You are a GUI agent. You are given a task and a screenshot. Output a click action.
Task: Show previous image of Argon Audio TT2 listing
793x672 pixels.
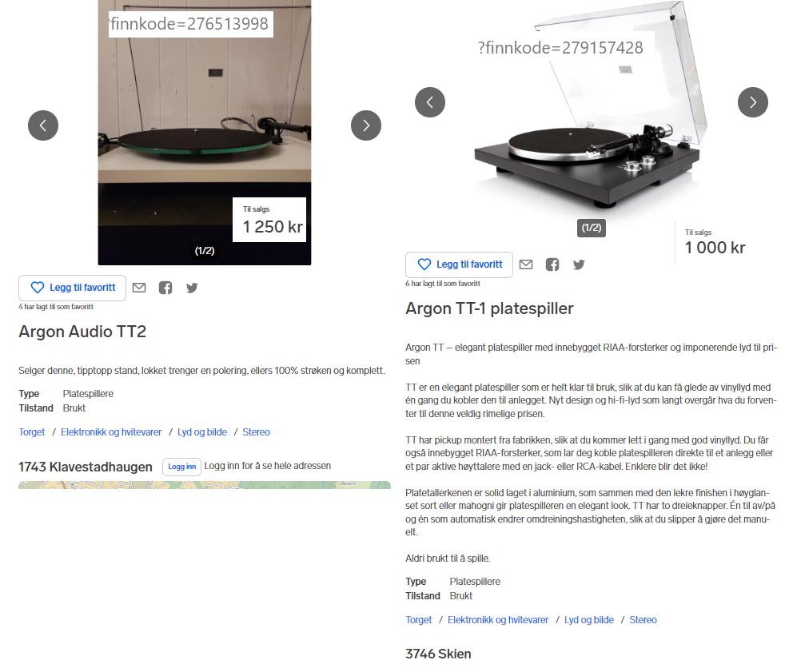point(43,125)
